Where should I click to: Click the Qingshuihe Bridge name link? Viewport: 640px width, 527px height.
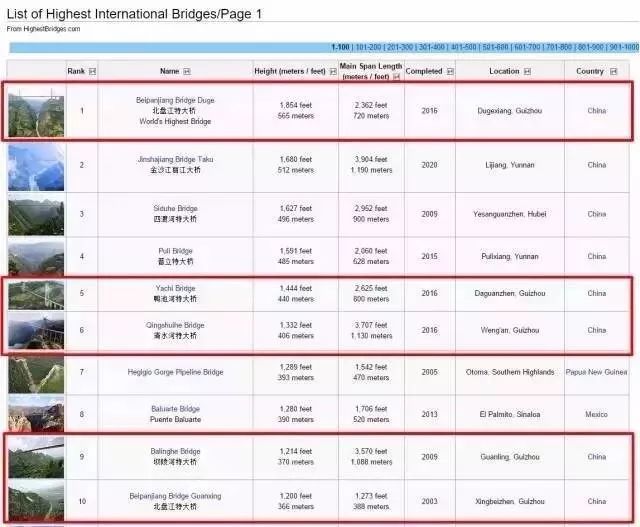[x=175, y=325]
